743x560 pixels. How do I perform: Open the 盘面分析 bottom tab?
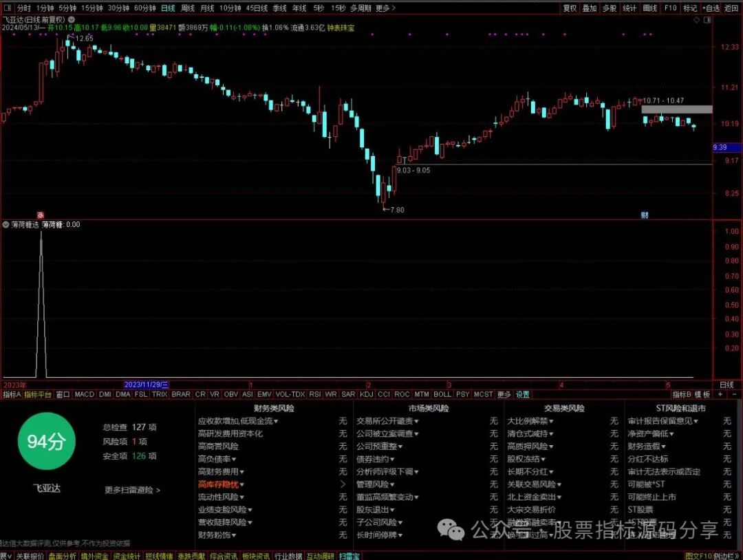pos(62,556)
